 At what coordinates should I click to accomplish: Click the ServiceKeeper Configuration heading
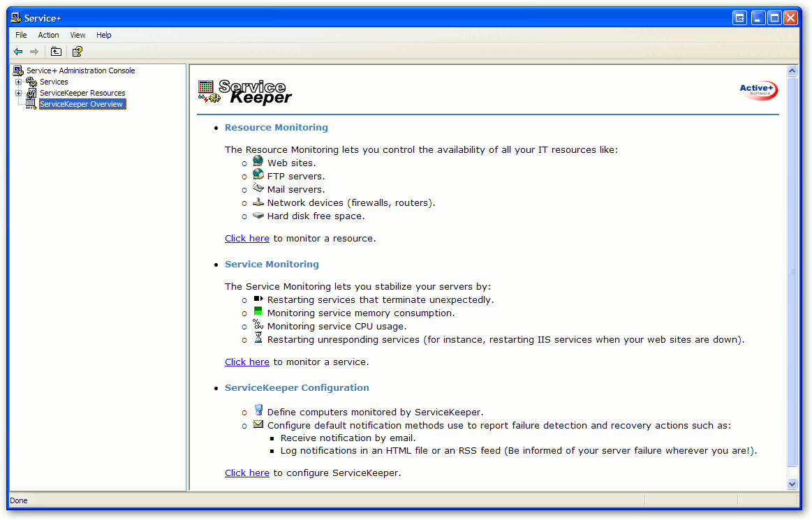(x=297, y=388)
